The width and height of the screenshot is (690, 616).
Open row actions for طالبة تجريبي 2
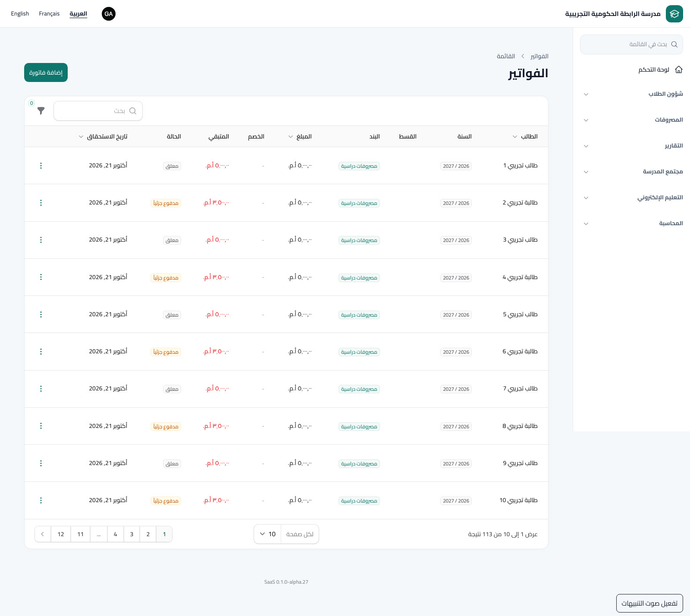pyautogui.click(x=41, y=203)
